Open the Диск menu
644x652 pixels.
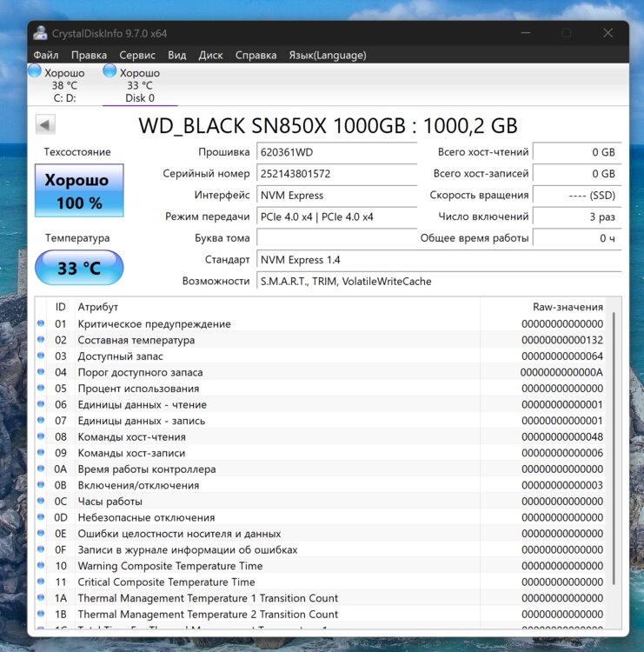coord(210,55)
